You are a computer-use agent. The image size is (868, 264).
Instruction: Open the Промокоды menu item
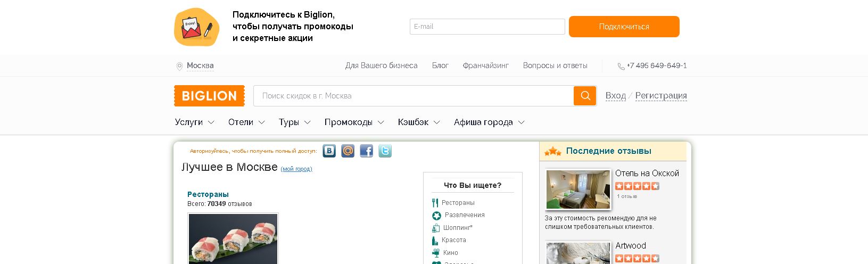[349, 122]
